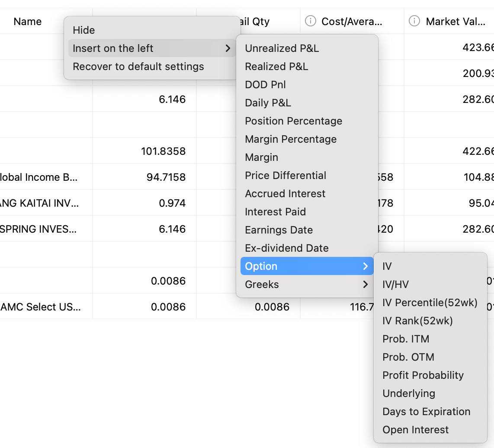Image resolution: width=494 pixels, height=448 pixels.
Task: Expand Insert on the left arrow
Action: coord(228,48)
